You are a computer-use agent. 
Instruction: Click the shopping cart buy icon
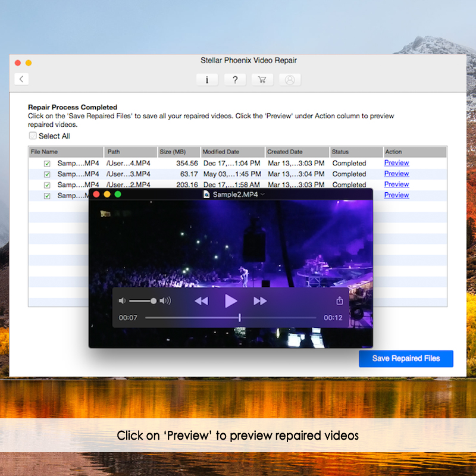coord(262,80)
